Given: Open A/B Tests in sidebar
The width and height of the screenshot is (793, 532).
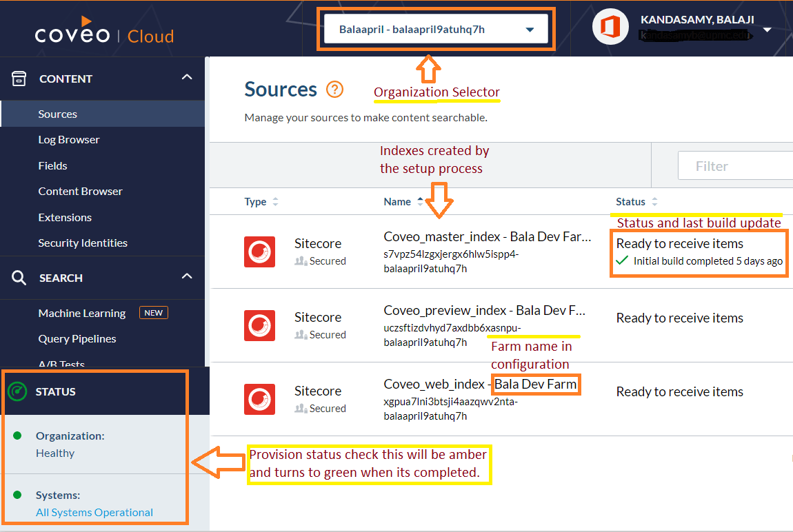Looking at the screenshot, I should (61, 363).
